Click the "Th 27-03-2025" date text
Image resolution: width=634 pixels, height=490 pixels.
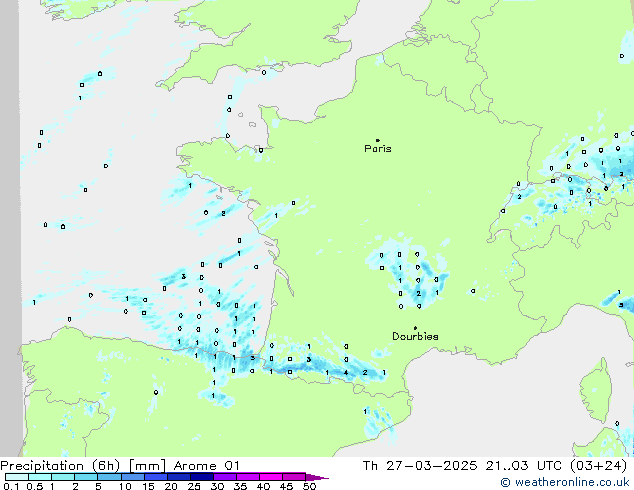[420, 466]
